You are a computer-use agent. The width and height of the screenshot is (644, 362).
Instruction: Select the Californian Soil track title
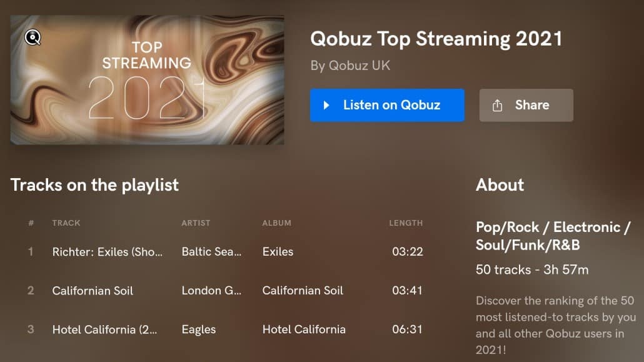[x=93, y=291]
